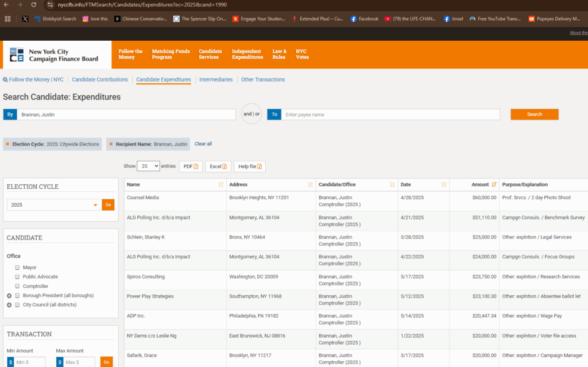Toggle the 'and | or' search operator
The image size is (588, 367).
(x=252, y=114)
